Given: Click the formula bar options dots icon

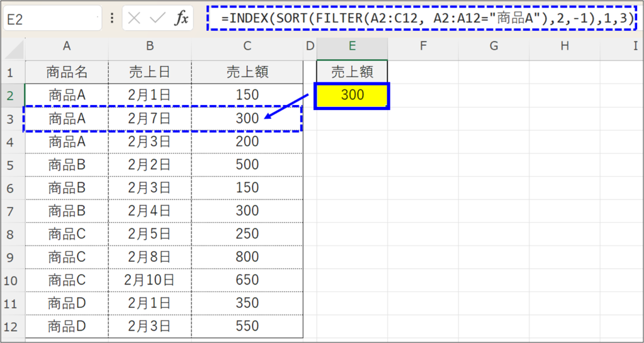Looking at the screenshot, I should [x=112, y=19].
